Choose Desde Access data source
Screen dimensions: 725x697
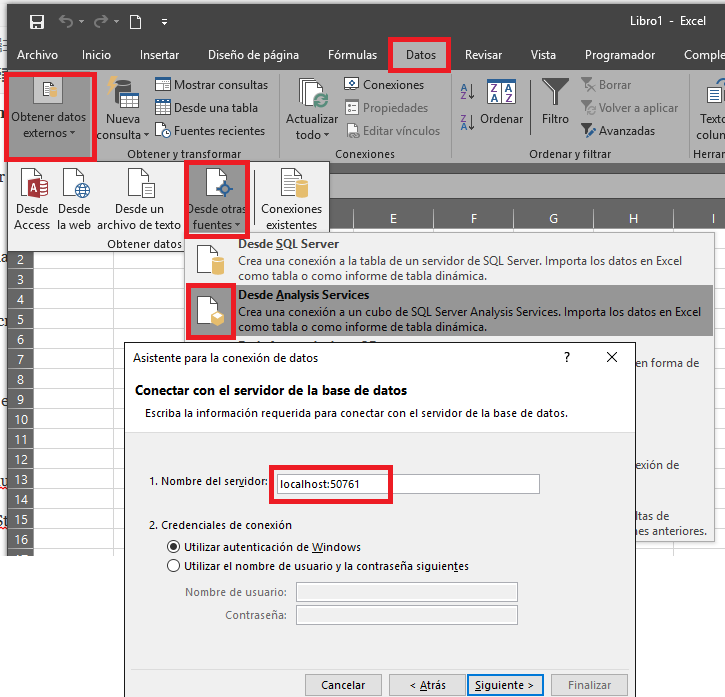(32, 199)
